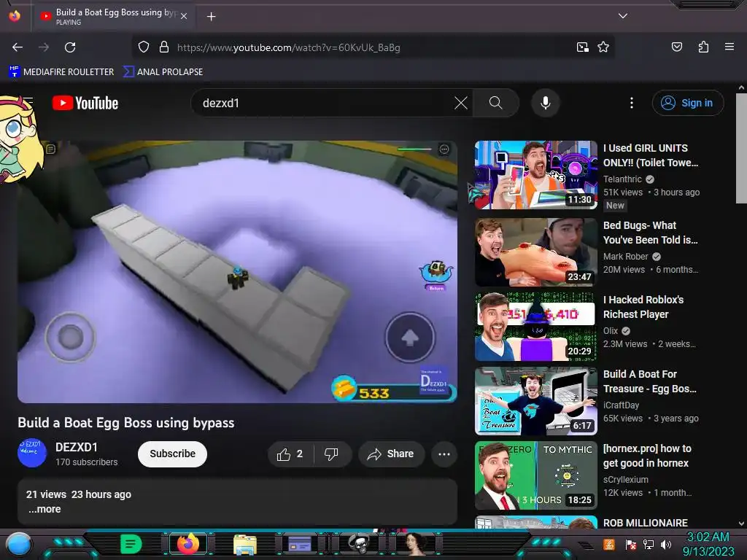Screen dimensions: 747x560
Task: Open DEZXD1 channel name link
Action: 77,447
